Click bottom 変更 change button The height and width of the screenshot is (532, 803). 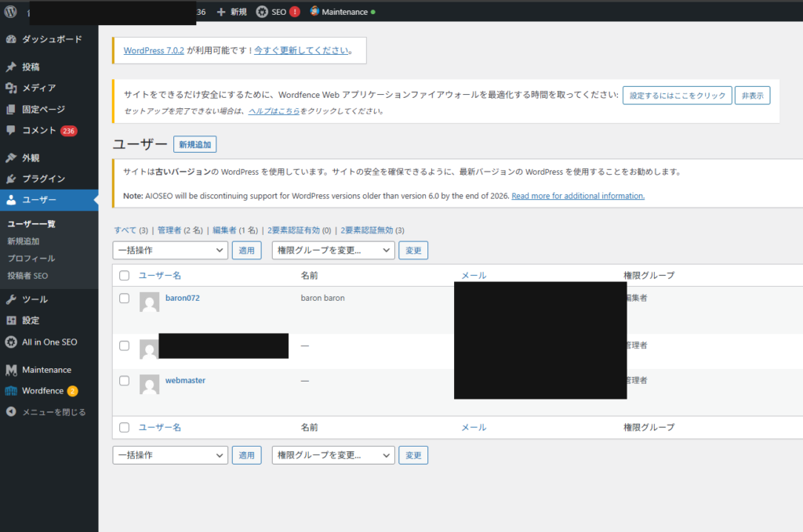coord(413,455)
